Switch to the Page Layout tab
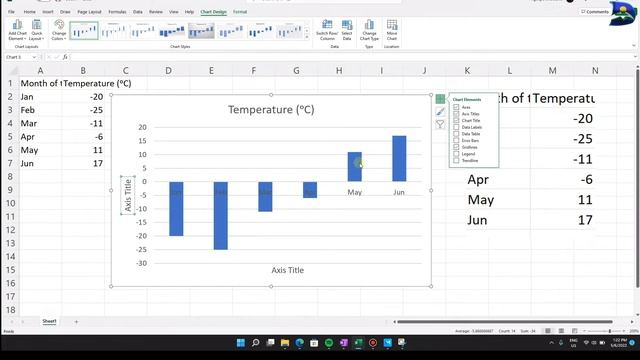Viewport: 640px width, 360px height. (x=89, y=12)
